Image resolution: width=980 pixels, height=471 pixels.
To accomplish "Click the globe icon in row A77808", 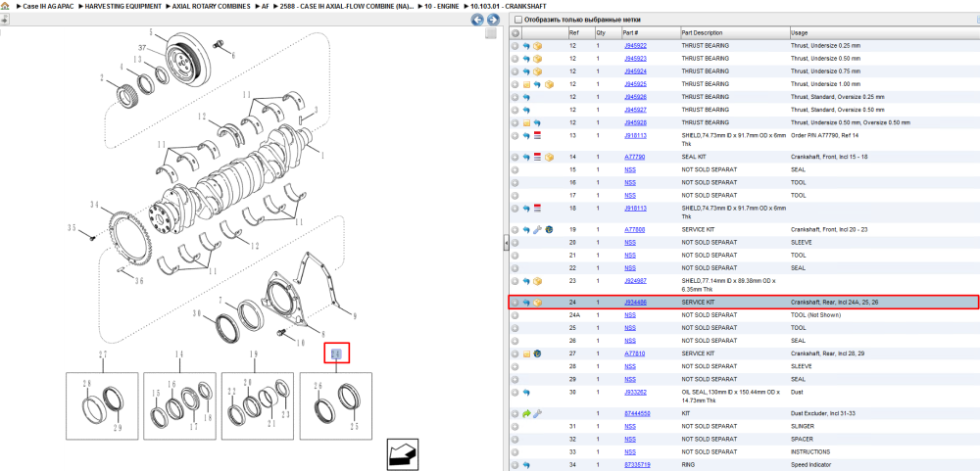I will tap(549, 230).
